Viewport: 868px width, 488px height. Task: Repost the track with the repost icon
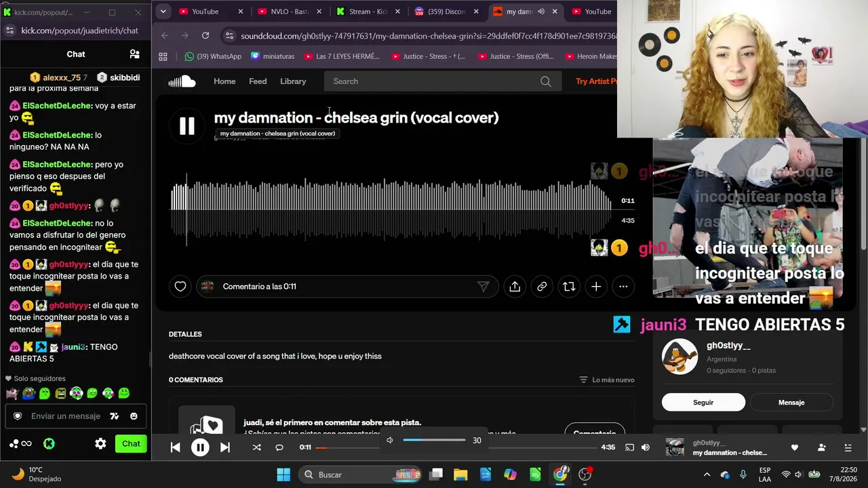tap(569, 287)
